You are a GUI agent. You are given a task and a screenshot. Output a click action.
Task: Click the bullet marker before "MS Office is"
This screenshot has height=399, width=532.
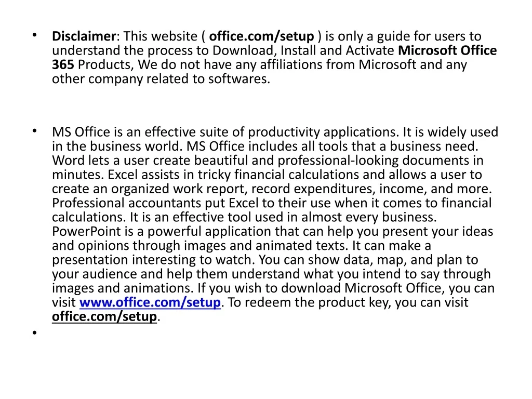tap(34, 131)
